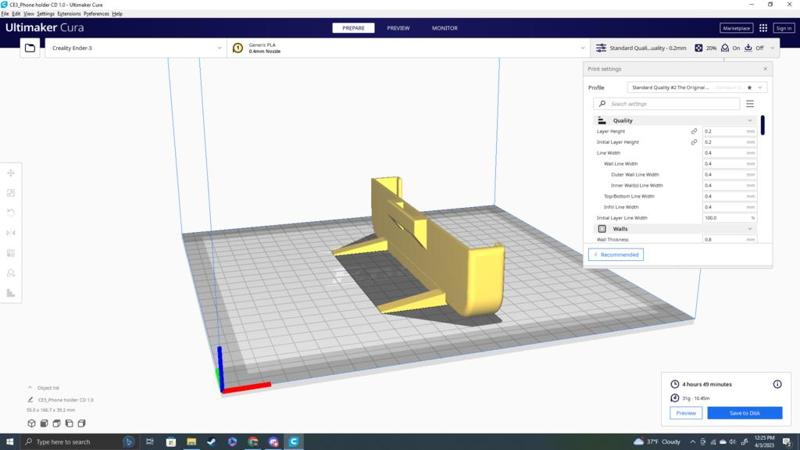Edit the Wall Line Width value field
Screen dimensions: 800x450
coord(729,164)
